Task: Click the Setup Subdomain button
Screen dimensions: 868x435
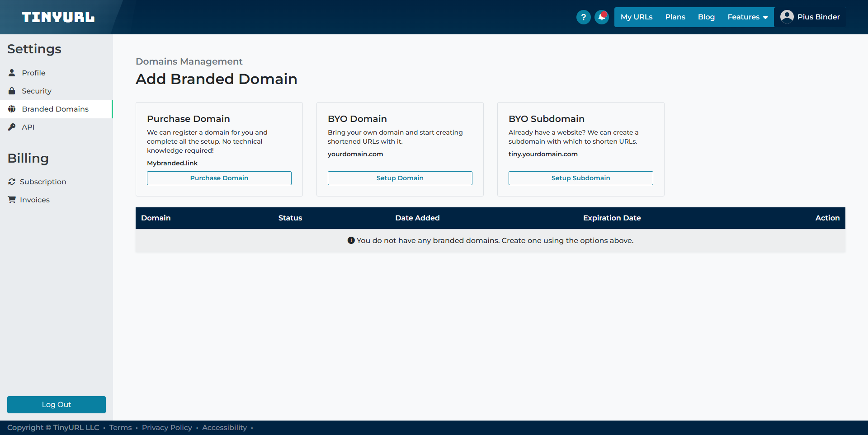Action: click(580, 178)
